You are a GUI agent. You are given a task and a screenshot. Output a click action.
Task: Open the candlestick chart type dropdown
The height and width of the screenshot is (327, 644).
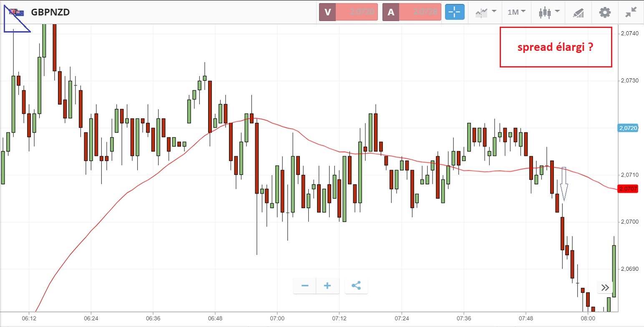pos(548,12)
